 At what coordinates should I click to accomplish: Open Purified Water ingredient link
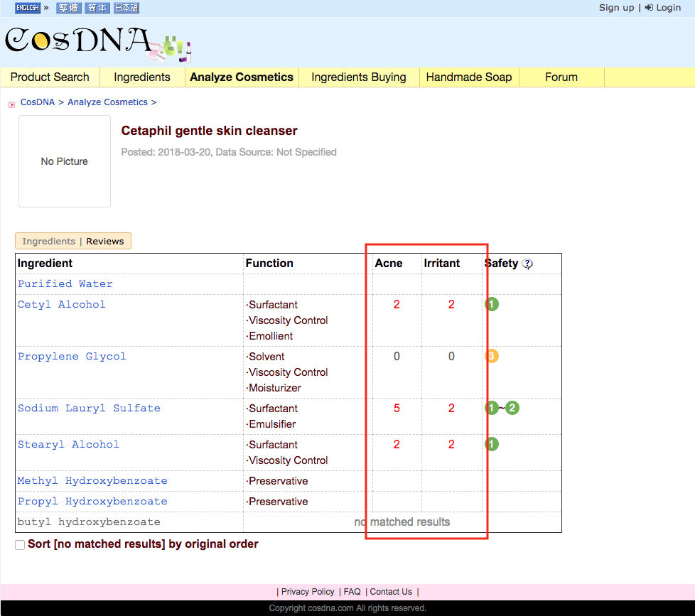coord(65,283)
